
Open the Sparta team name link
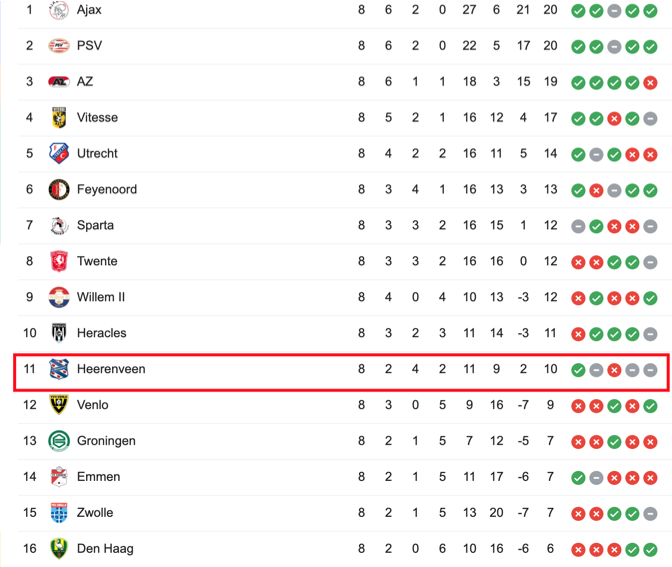click(x=95, y=225)
